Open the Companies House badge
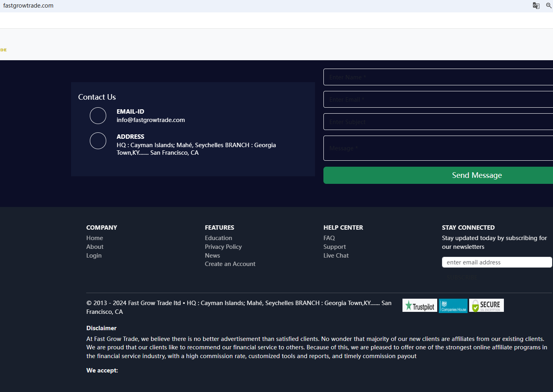 pyautogui.click(x=453, y=306)
